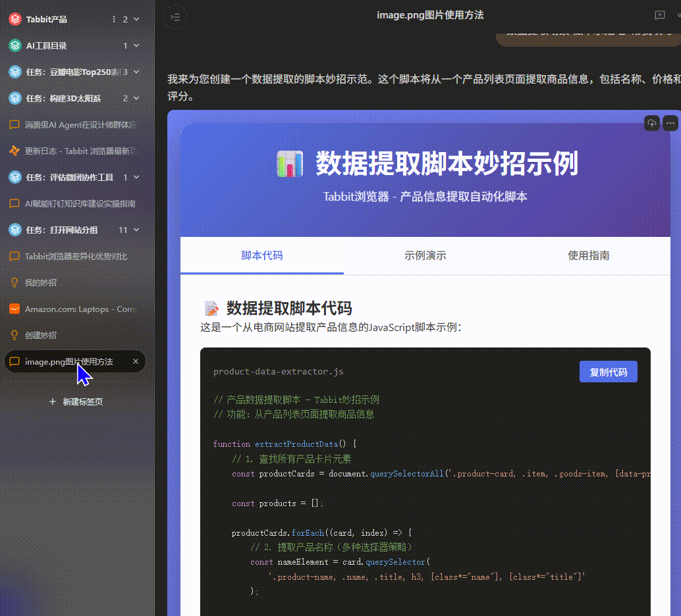Open the 创建妙招 sidebar item
681x616 pixels.
pyautogui.click(x=74, y=335)
